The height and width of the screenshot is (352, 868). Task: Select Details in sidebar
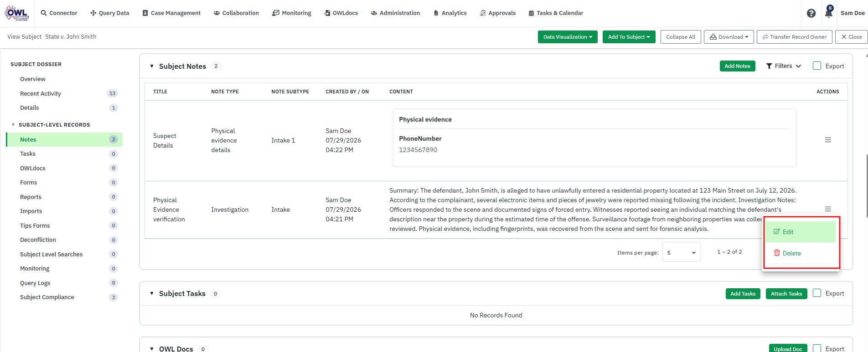coord(30,108)
